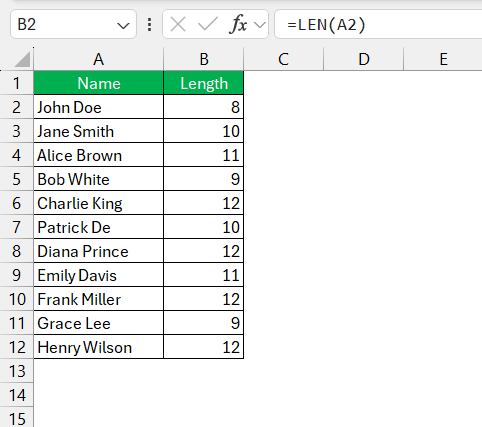The width and height of the screenshot is (482, 427).
Task: Select row 12 header
Action: pyautogui.click(x=17, y=347)
